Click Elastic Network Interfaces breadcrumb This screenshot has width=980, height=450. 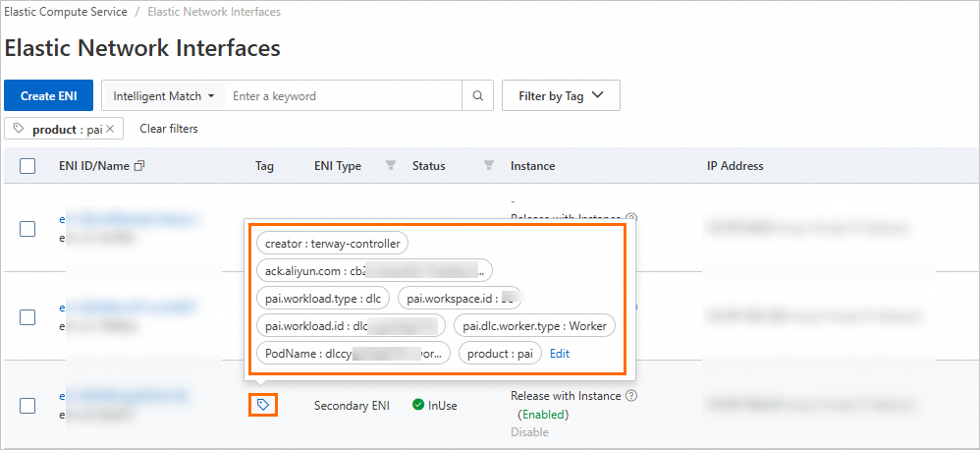214,11
